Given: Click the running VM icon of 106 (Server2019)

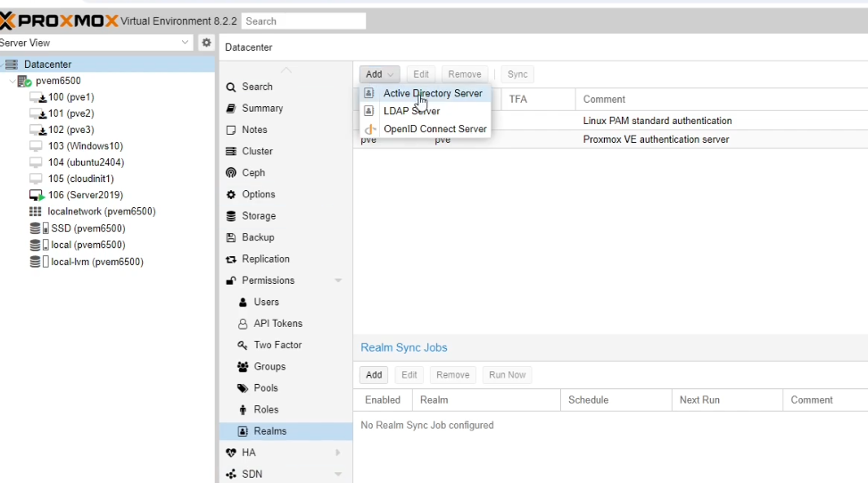Looking at the screenshot, I should coord(37,195).
